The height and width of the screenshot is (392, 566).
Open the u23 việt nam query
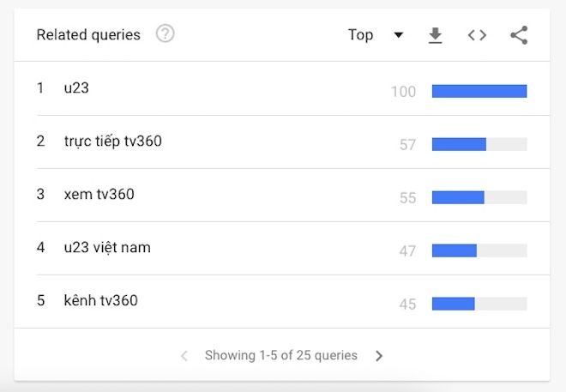(x=107, y=248)
